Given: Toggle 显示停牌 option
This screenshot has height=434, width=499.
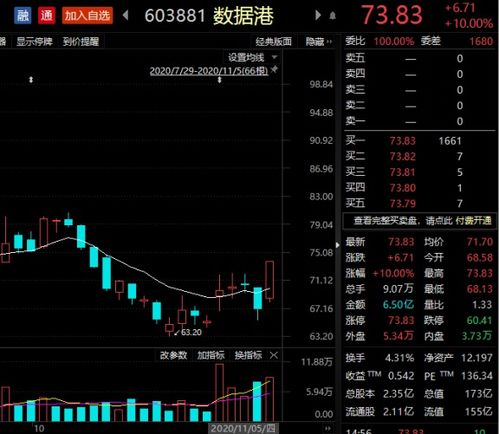Looking at the screenshot, I should (34, 42).
